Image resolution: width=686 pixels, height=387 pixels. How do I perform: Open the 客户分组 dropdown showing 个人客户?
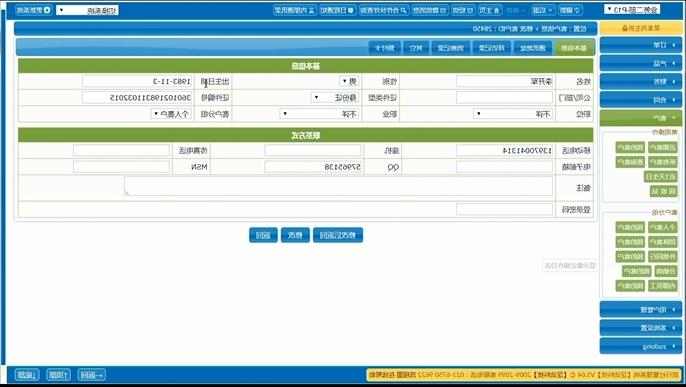(171, 114)
